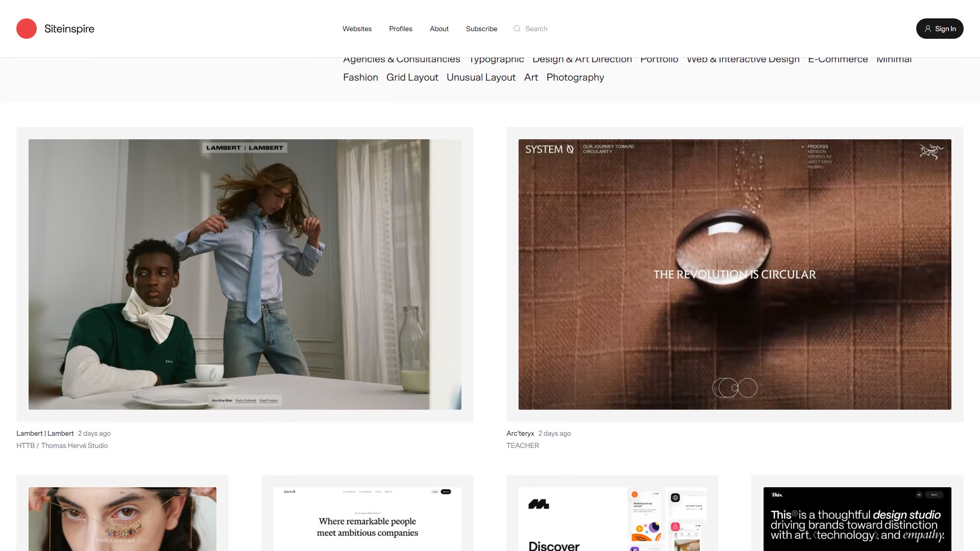
Task: Open the Thomas Hervé Studio credit link
Action: pos(75,445)
